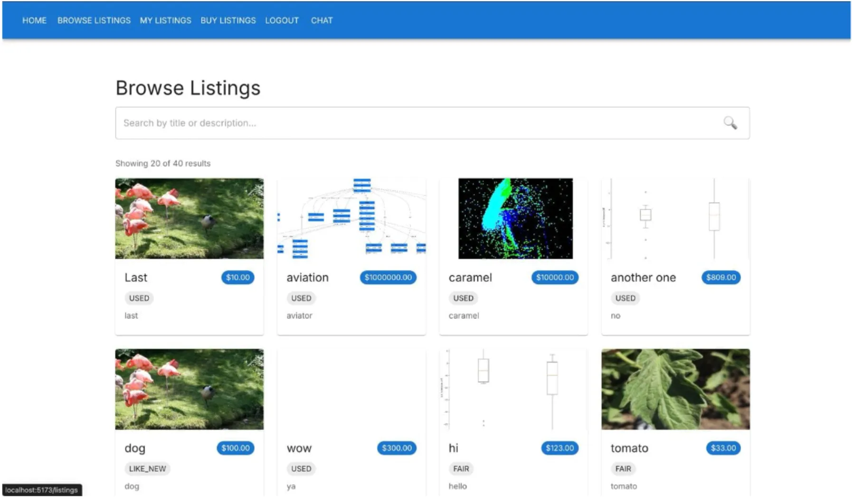Click the $1000000.00 price chip
This screenshot has height=504, width=853.
pyautogui.click(x=388, y=277)
